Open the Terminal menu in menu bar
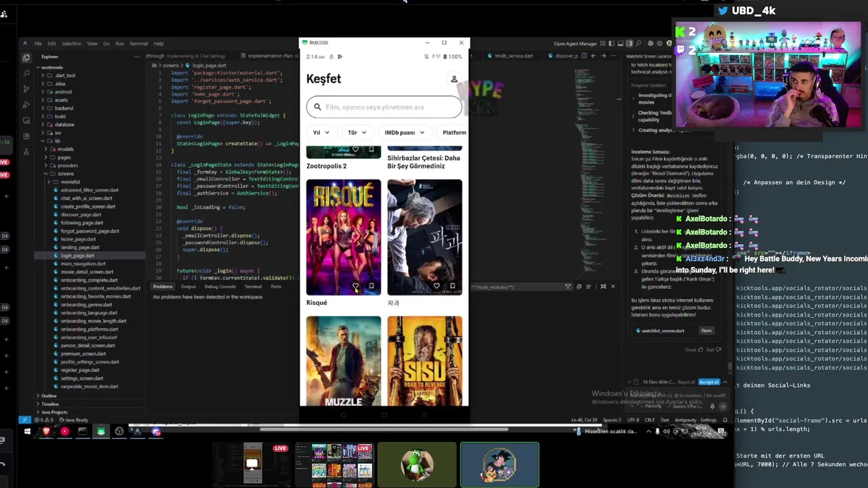 click(x=138, y=43)
